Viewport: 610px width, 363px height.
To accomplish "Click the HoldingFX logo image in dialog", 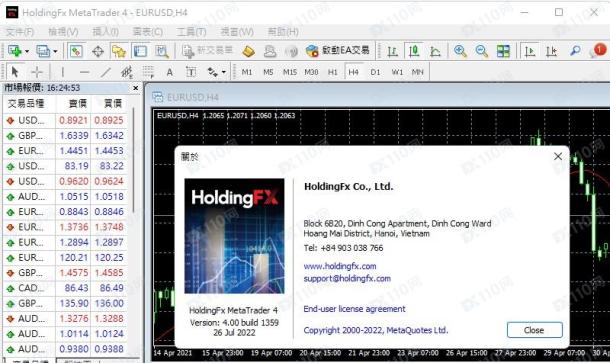I will point(234,236).
